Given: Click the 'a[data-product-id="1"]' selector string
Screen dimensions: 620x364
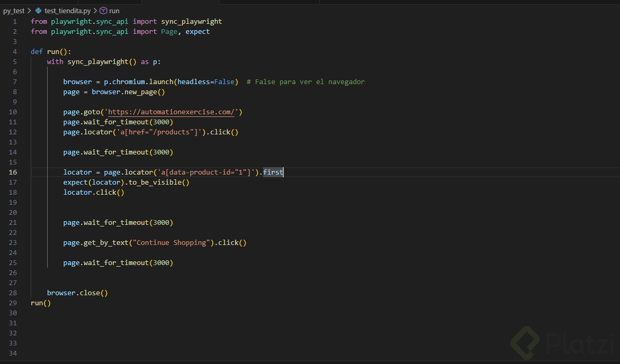Looking at the screenshot, I should coord(205,172).
